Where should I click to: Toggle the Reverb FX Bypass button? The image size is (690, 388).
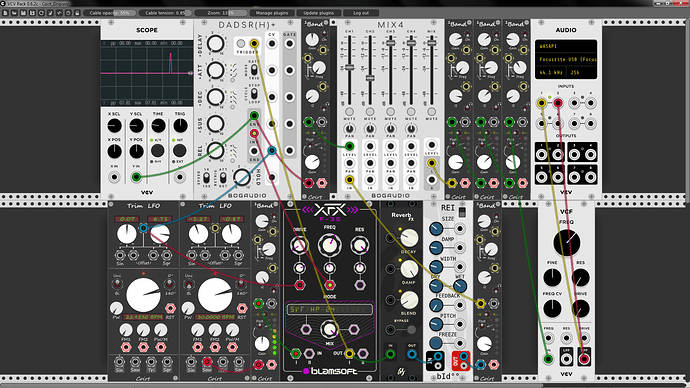(x=411, y=329)
